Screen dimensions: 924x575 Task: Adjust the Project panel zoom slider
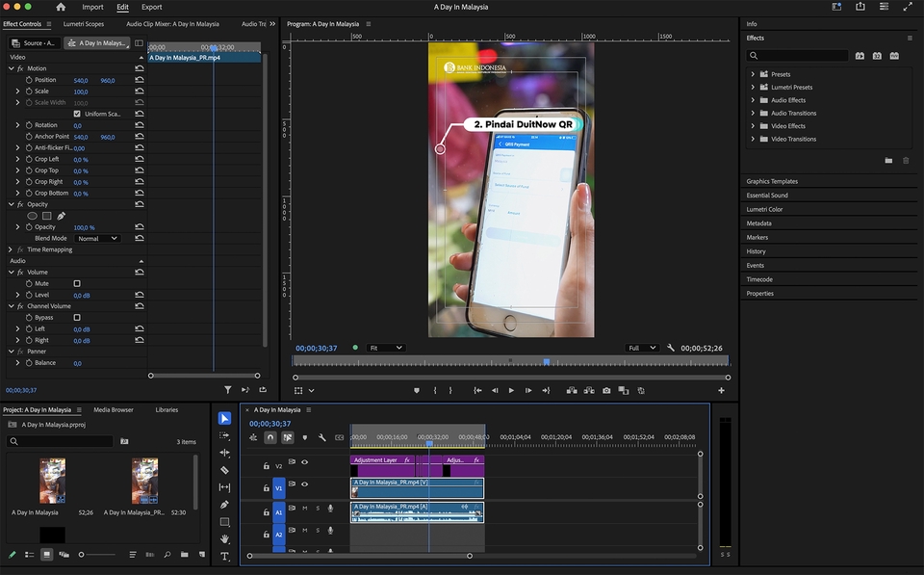point(84,555)
